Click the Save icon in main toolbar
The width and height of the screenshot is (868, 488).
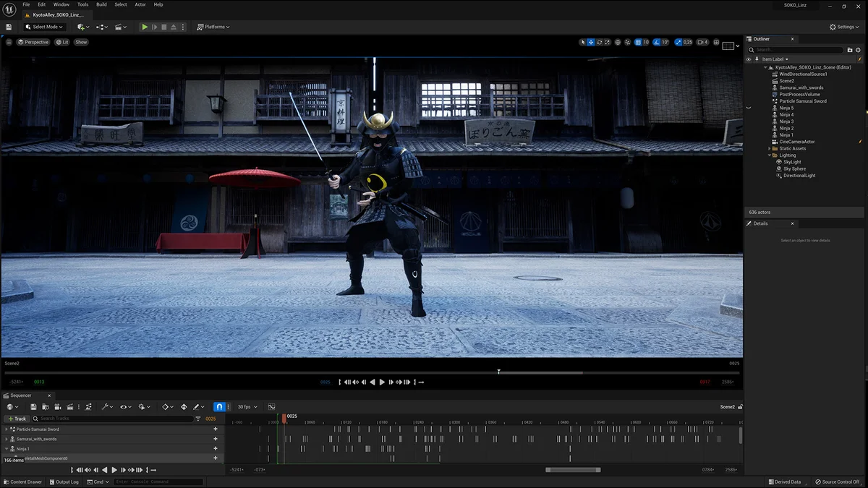point(9,27)
